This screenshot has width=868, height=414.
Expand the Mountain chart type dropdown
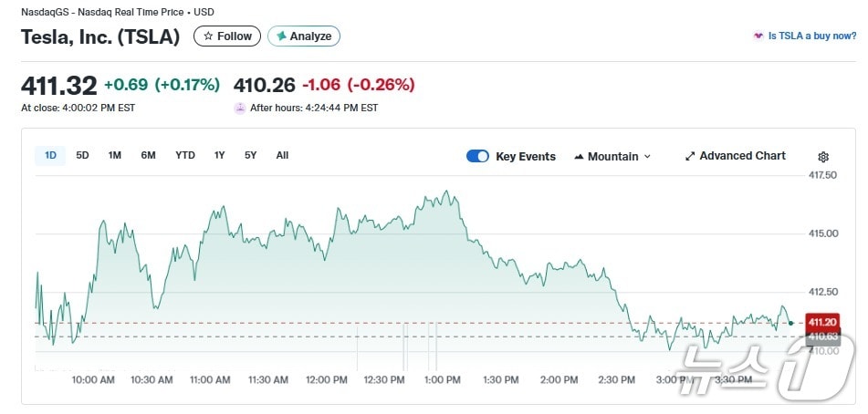click(648, 157)
